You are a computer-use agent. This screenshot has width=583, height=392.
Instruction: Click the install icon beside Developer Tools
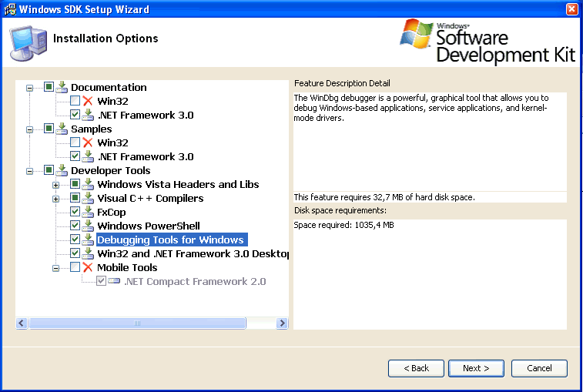point(62,170)
